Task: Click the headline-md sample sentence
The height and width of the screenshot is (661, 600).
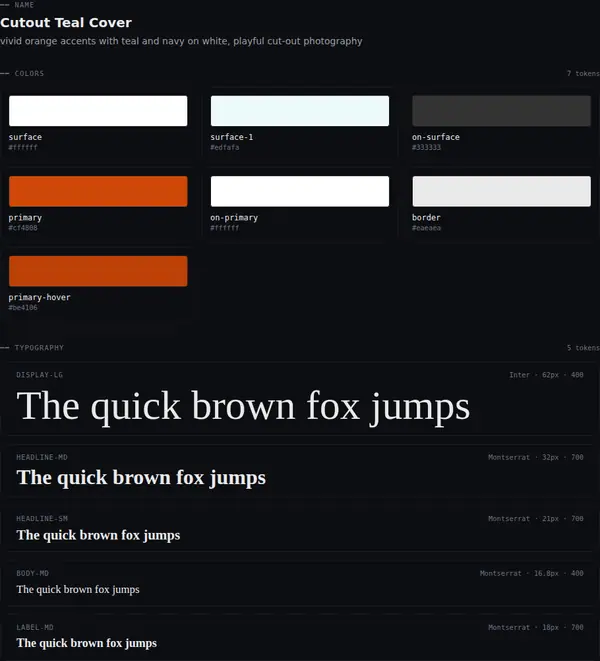Action: click(141, 478)
